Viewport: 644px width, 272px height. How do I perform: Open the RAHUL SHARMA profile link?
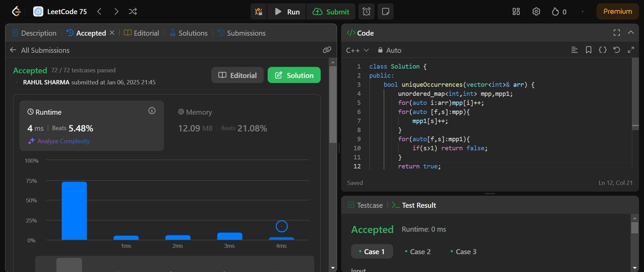46,82
